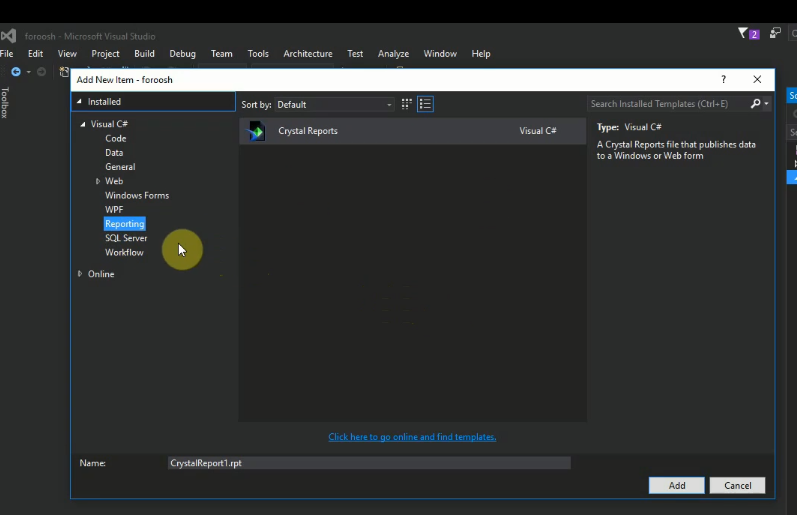Select the Crystal Reports template icon

coord(256,131)
